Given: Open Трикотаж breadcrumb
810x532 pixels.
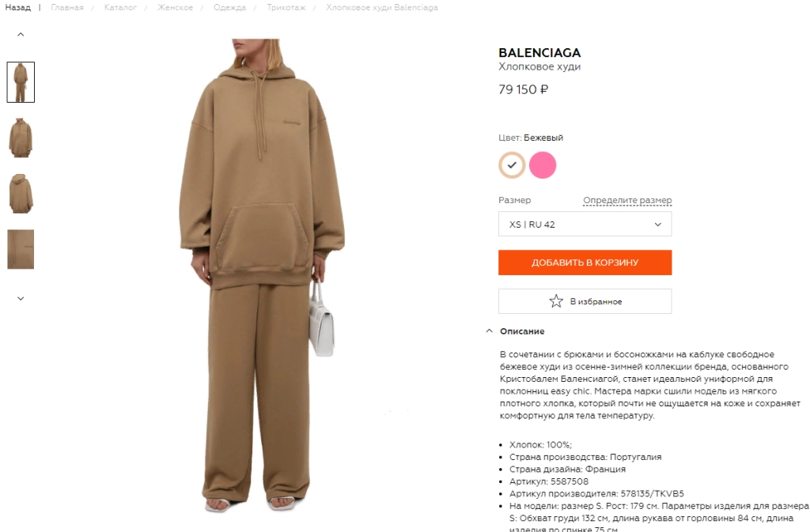Looking at the screenshot, I should (x=286, y=8).
